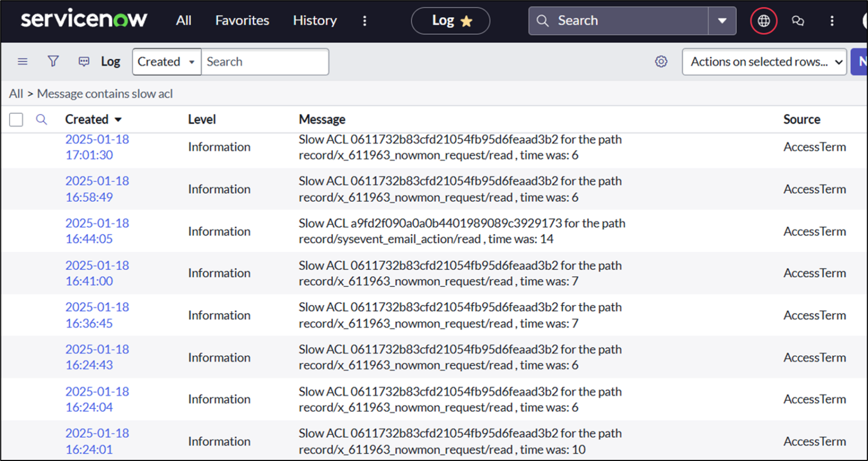This screenshot has height=461, width=868.
Task: Open Actions on selected rows dropdown
Action: pyautogui.click(x=764, y=62)
